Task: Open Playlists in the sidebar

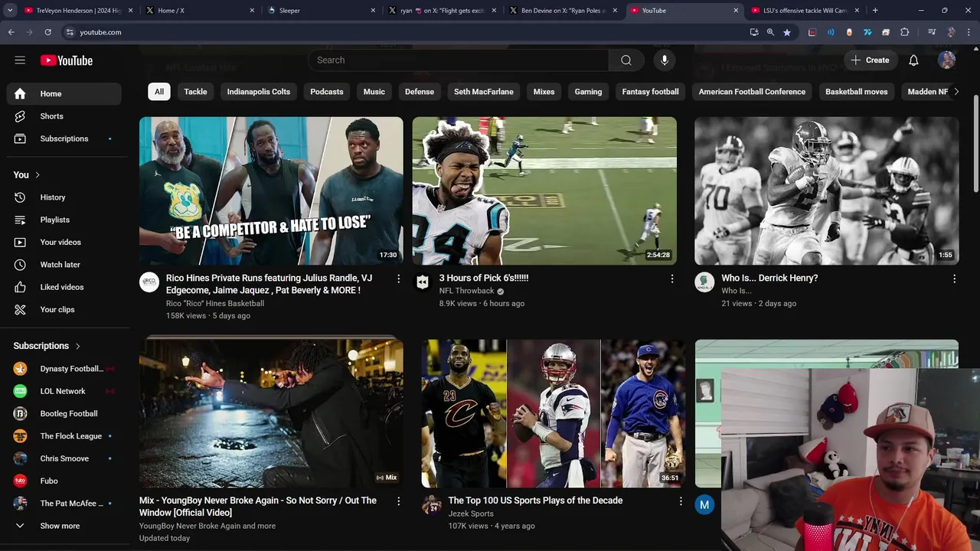Action: pos(64,220)
